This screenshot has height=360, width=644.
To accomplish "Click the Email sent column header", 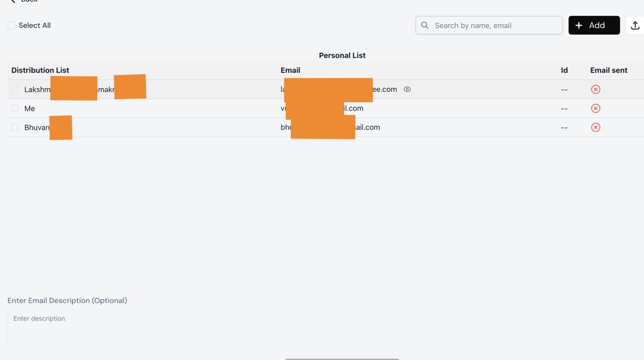I will [608, 70].
